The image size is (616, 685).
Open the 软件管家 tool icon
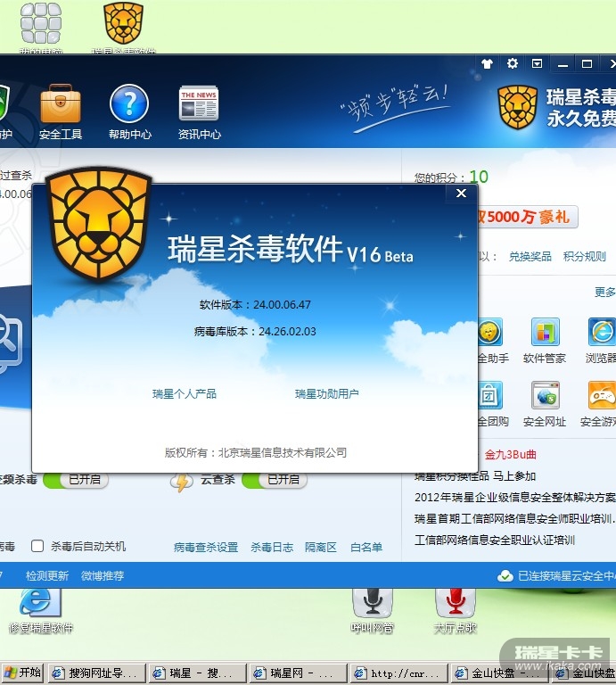pos(545,332)
